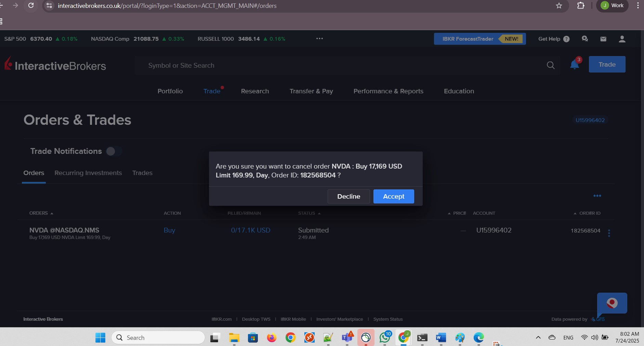
Task: Open the browser extensions icon
Action: 580,5
